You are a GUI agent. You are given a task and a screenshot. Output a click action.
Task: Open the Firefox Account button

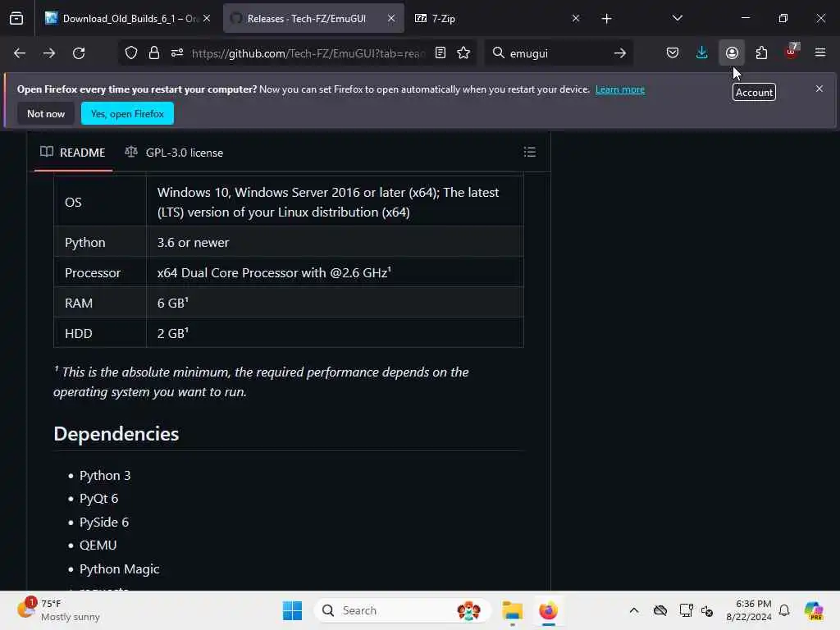click(732, 53)
